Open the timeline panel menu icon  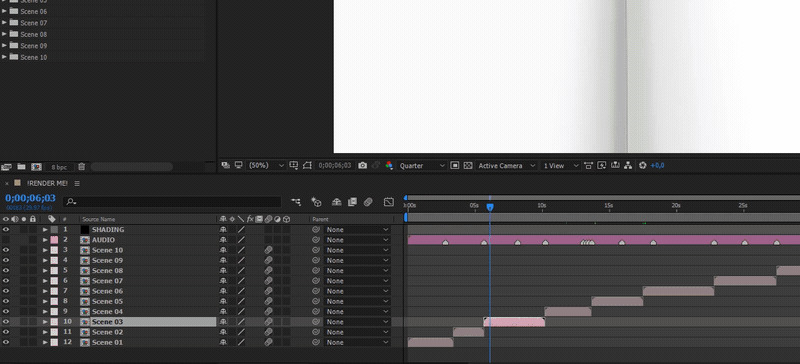pyautogui.click(x=77, y=183)
